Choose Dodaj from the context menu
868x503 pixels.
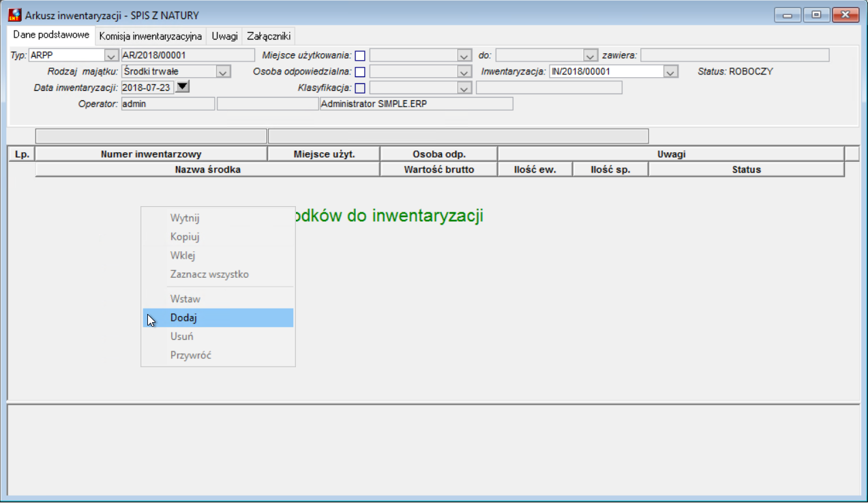pyautogui.click(x=218, y=318)
